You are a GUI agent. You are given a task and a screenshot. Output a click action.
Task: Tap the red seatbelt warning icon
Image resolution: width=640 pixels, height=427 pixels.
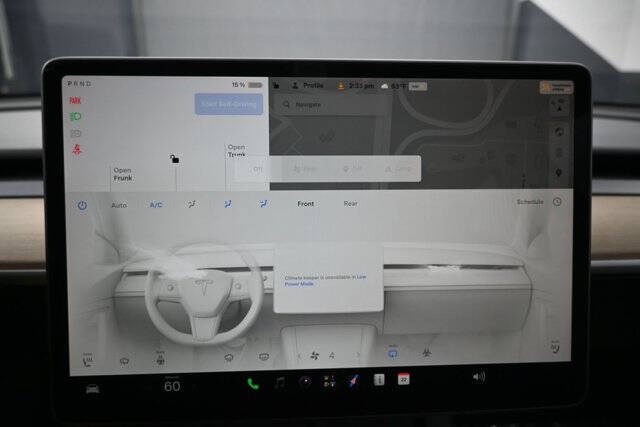77,149
